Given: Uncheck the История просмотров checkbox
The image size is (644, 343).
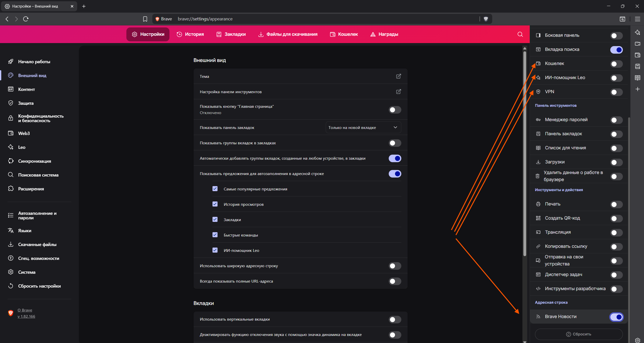Looking at the screenshot, I should (215, 204).
